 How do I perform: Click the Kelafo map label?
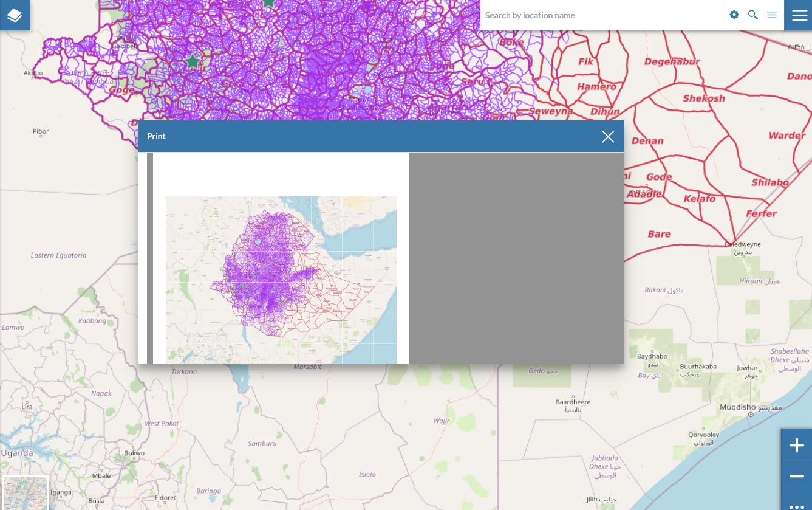coord(699,199)
